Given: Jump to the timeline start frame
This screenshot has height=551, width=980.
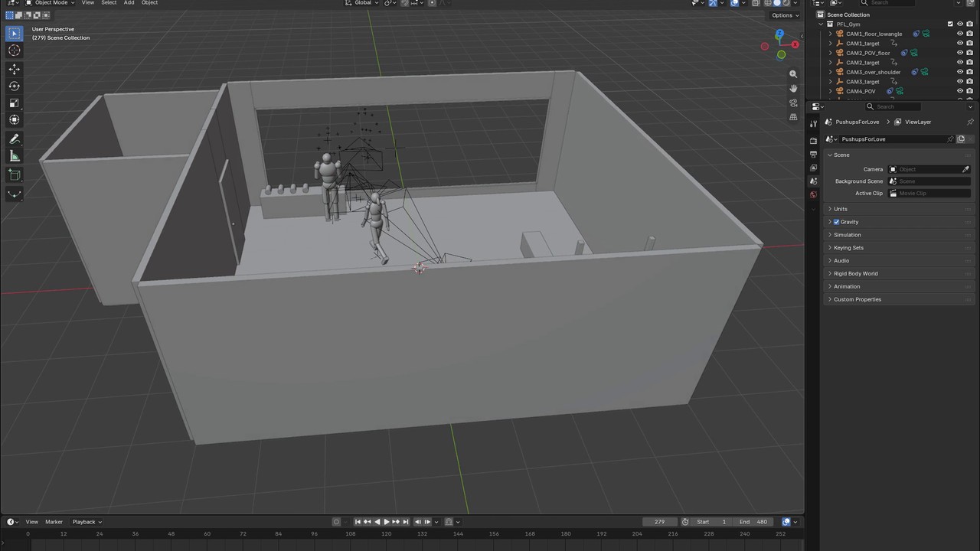Looking at the screenshot, I should [x=358, y=522].
